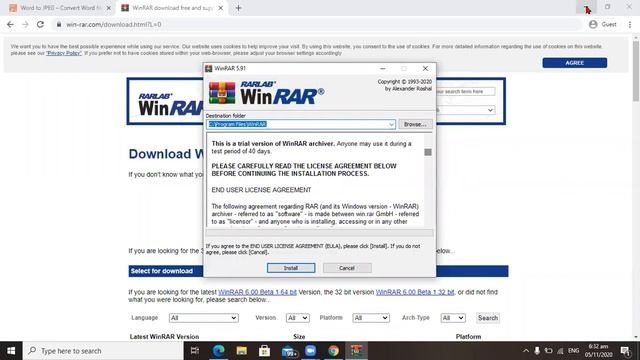Click the license text scrollbar thumb
The height and width of the screenshot is (360, 640).
428,152
